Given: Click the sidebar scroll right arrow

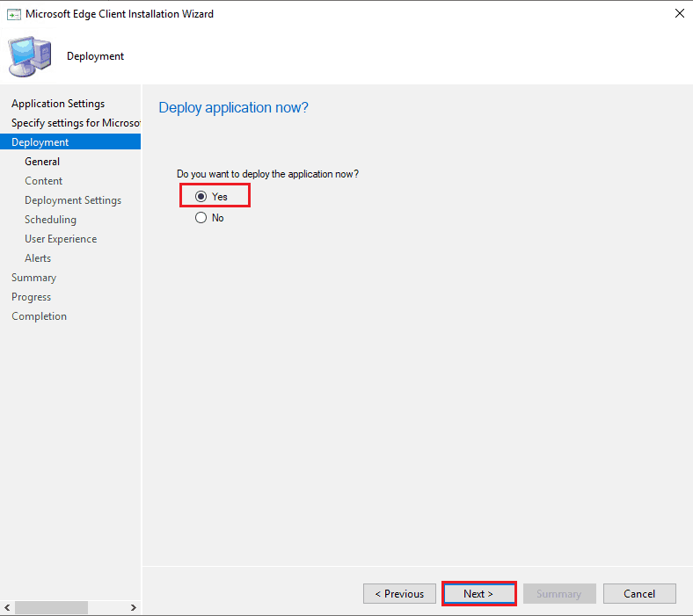Looking at the screenshot, I should coord(134,607).
